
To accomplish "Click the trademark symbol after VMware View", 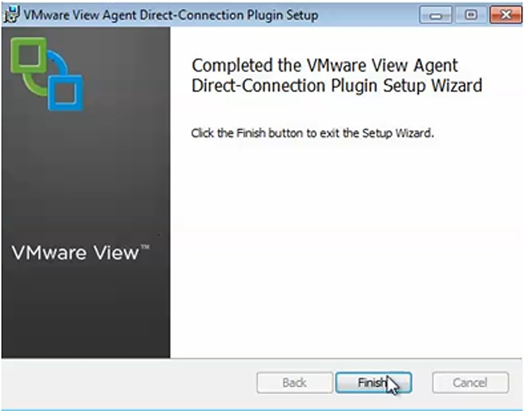I will [145, 247].
